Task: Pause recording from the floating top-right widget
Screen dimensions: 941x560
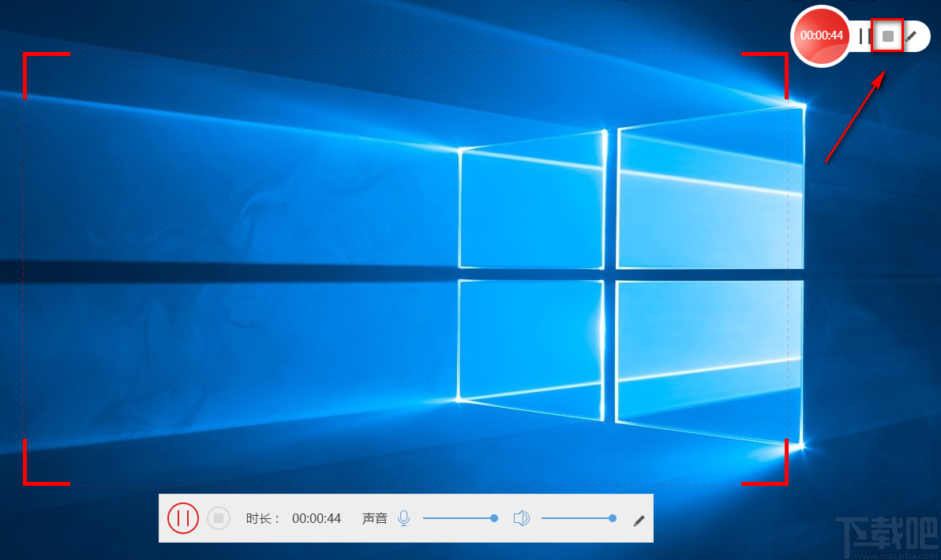Action: click(x=863, y=36)
